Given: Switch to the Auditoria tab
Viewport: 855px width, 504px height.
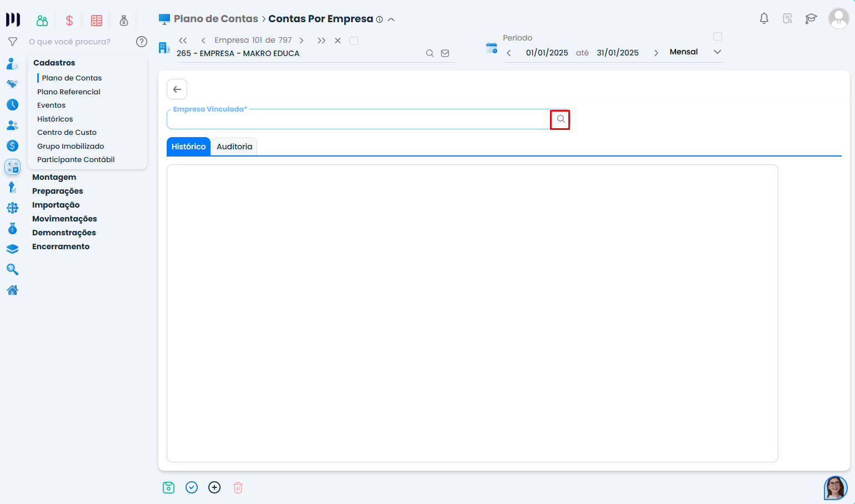Looking at the screenshot, I should [x=234, y=147].
